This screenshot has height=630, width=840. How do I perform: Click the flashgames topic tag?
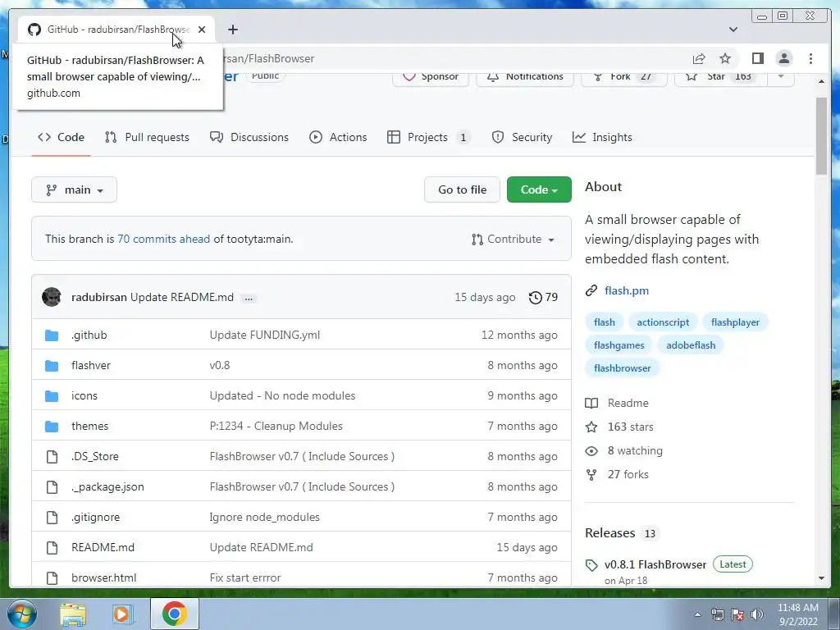[619, 345]
